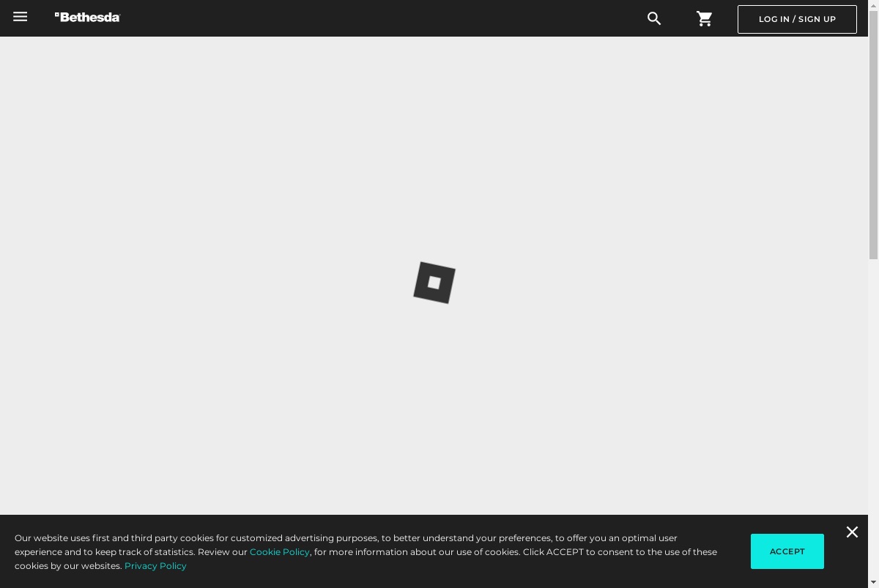Click the Bethesda logo
The width and height of the screenshot is (879, 588).
tap(87, 17)
